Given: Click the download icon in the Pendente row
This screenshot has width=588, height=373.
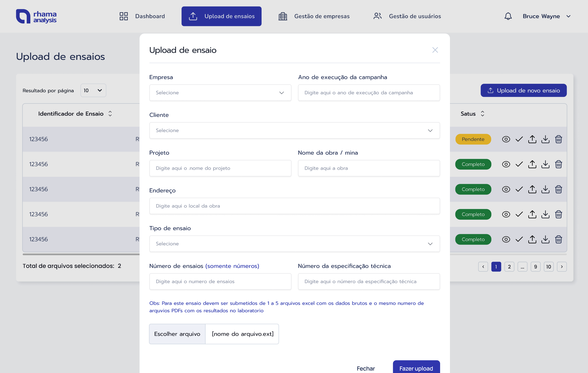Looking at the screenshot, I should tap(545, 139).
